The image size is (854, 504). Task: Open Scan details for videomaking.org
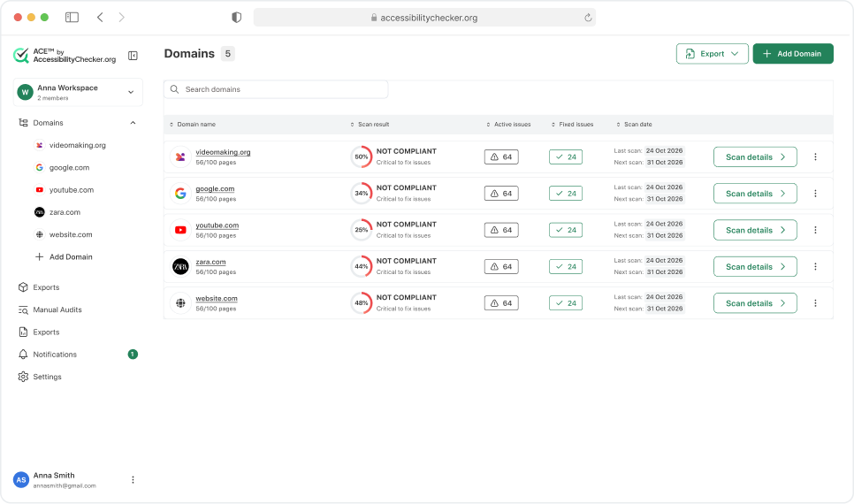pos(755,157)
